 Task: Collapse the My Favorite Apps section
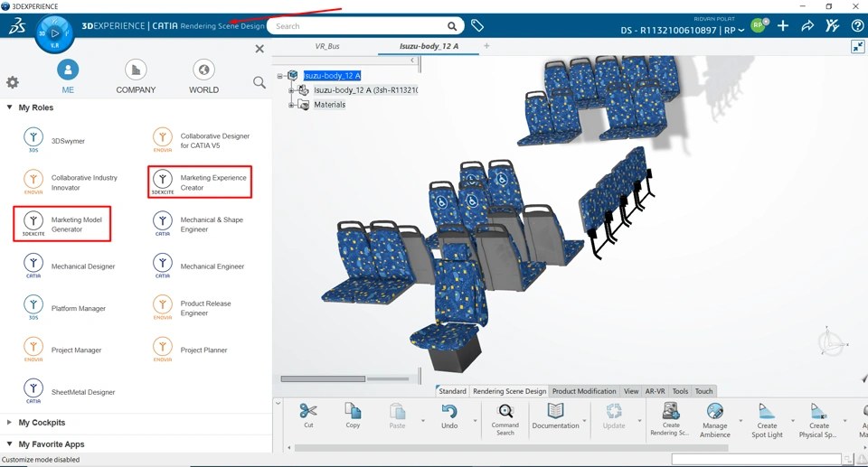tap(9, 444)
